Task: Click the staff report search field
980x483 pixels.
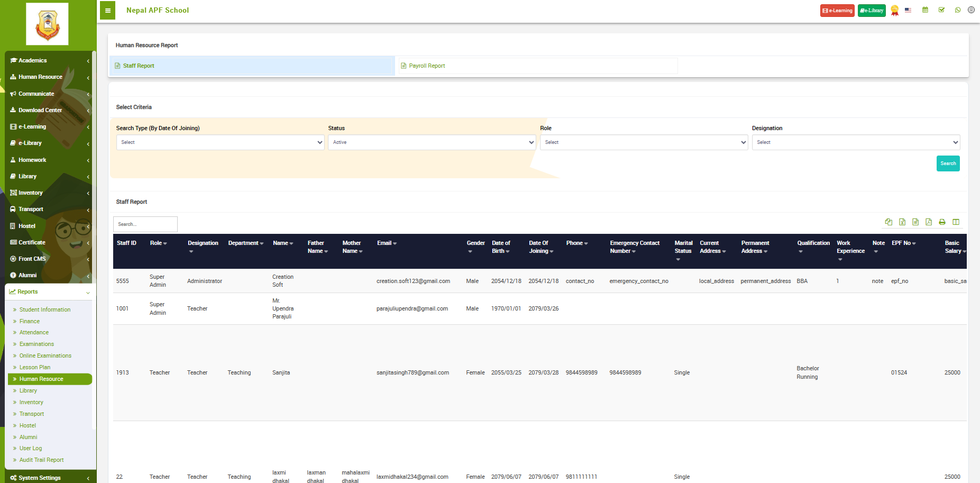Action: point(145,224)
